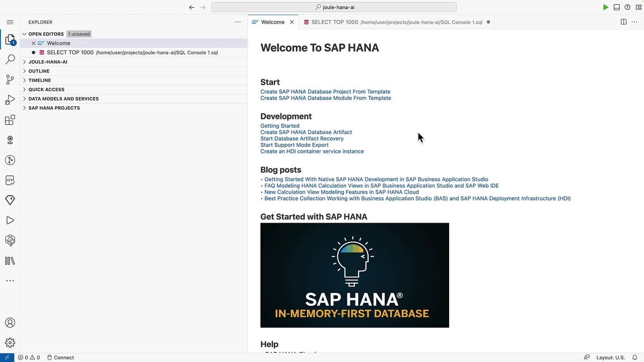Image resolution: width=644 pixels, height=362 pixels.
Task: Click the 1 unsaved badge
Action: tap(79, 34)
